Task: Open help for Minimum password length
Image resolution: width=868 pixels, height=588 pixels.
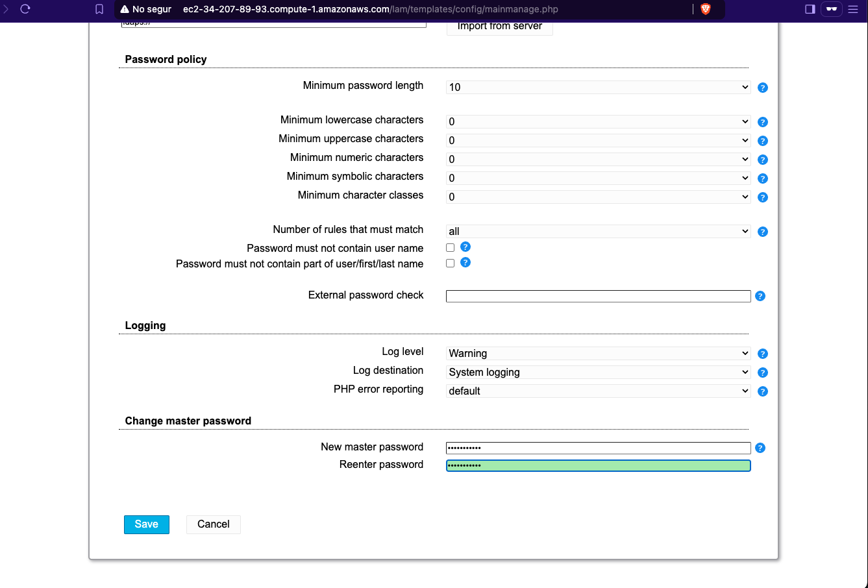Action: [763, 88]
